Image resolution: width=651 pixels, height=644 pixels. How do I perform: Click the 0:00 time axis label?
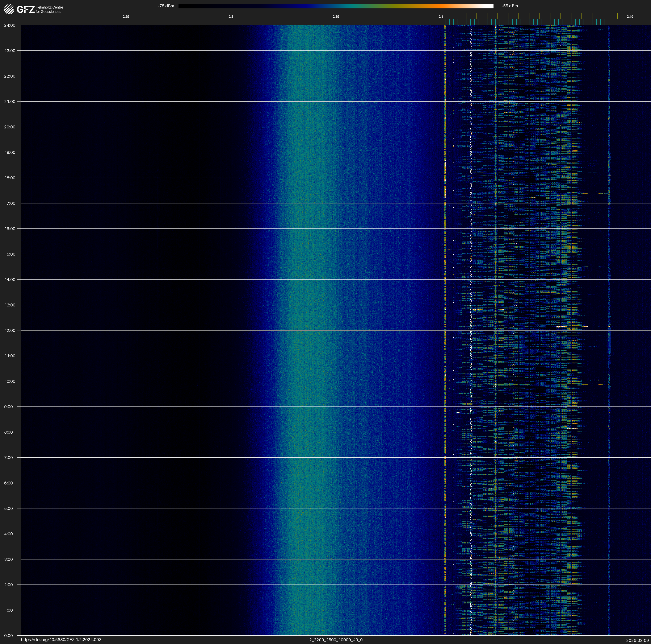click(8, 636)
